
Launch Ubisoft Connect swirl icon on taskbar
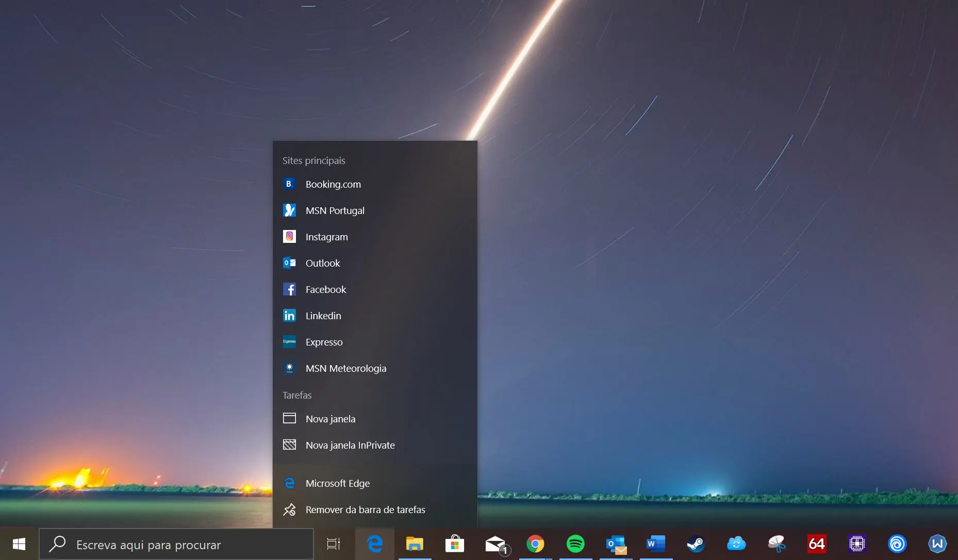click(x=897, y=544)
